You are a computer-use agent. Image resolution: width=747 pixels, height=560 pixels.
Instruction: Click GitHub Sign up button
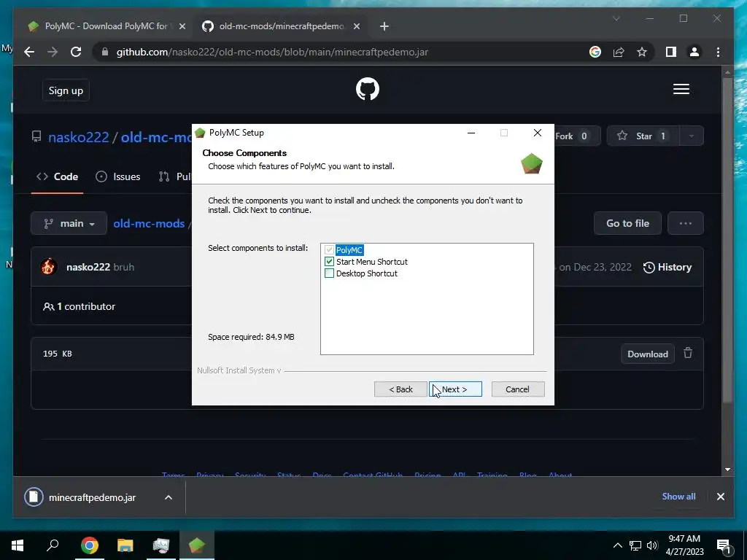tap(66, 90)
